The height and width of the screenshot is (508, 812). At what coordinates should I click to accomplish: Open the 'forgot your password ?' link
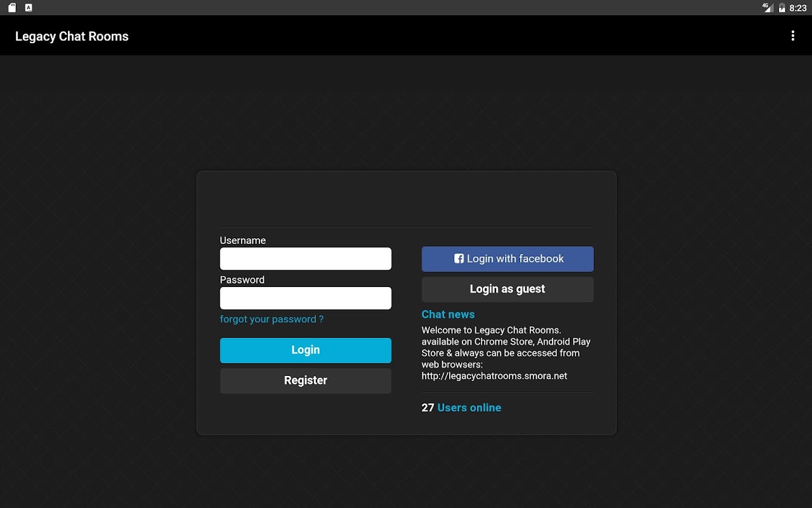coord(272,319)
